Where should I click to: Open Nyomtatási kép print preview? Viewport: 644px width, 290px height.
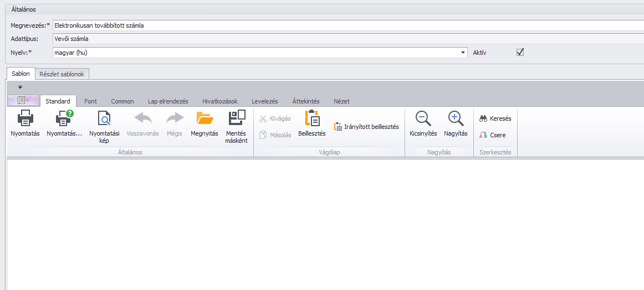pyautogui.click(x=104, y=118)
